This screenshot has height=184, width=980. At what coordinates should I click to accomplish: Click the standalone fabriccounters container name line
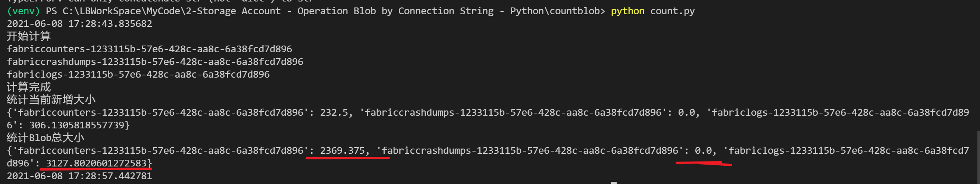pyautogui.click(x=149, y=49)
